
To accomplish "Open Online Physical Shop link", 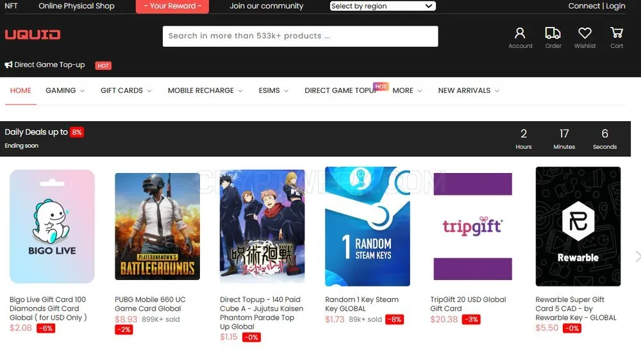I will 76,6.
